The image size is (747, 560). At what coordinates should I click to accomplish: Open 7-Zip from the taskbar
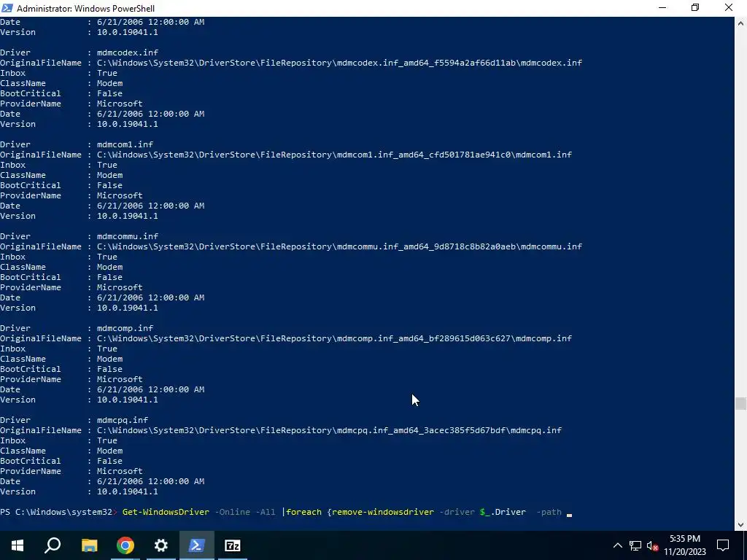click(x=233, y=545)
